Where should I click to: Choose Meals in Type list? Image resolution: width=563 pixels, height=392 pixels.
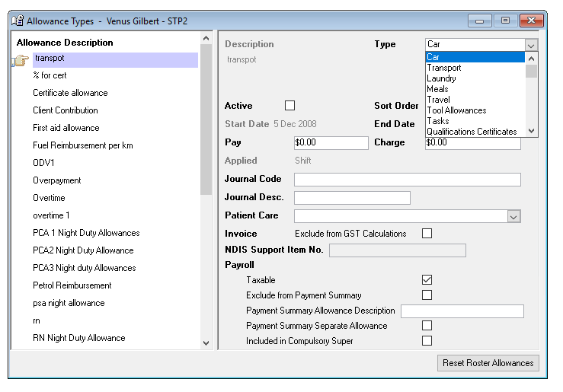(475, 89)
